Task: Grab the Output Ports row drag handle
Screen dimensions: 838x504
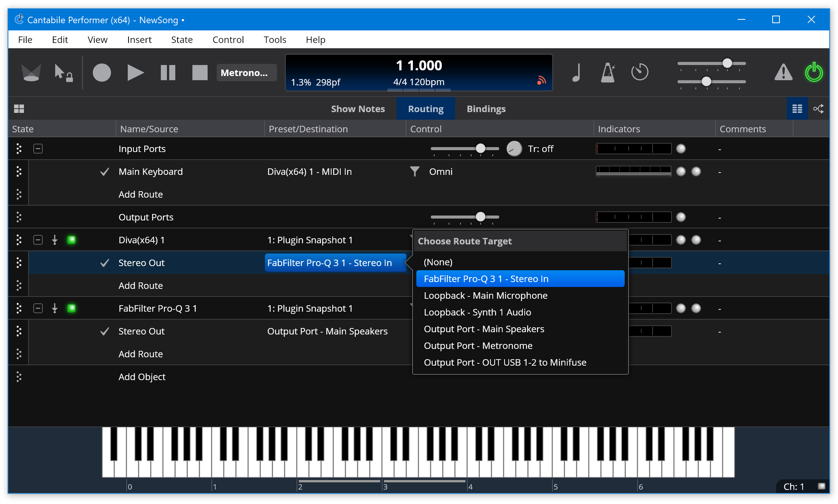Action: coord(19,217)
